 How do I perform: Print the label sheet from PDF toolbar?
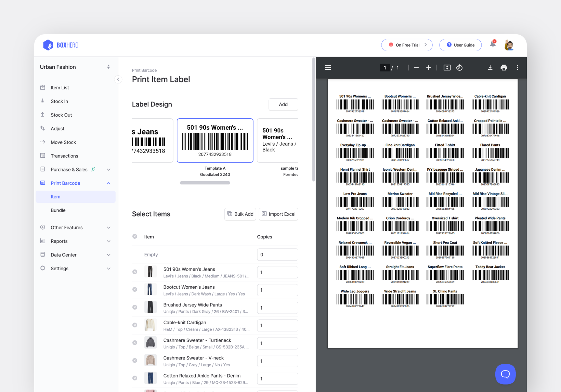(x=504, y=67)
